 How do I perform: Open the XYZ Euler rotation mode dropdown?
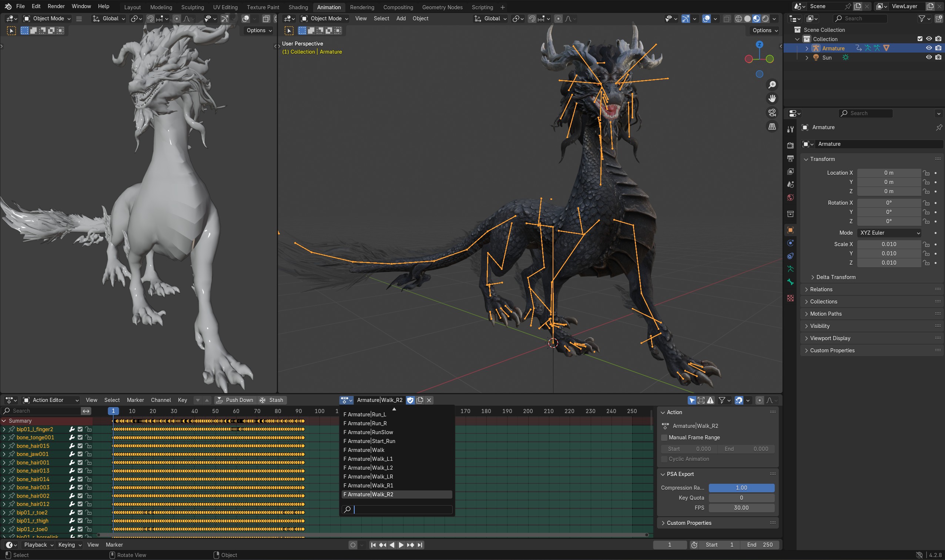[x=889, y=233]
